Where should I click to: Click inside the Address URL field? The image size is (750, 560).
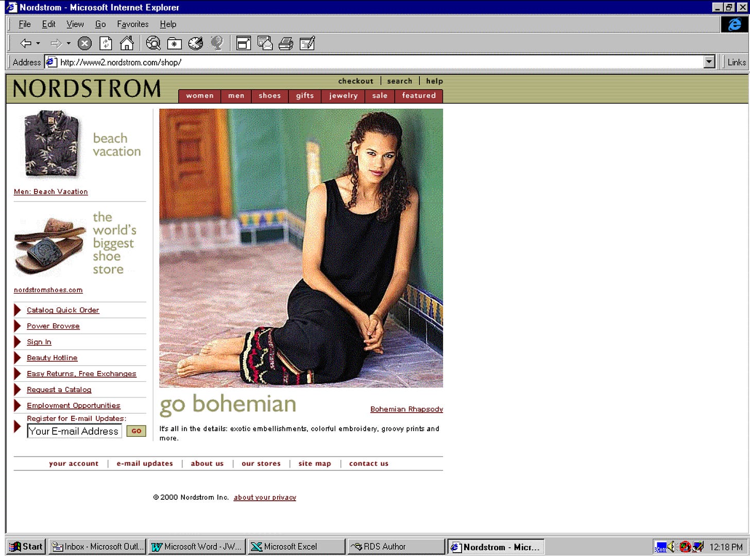point(381,62)
